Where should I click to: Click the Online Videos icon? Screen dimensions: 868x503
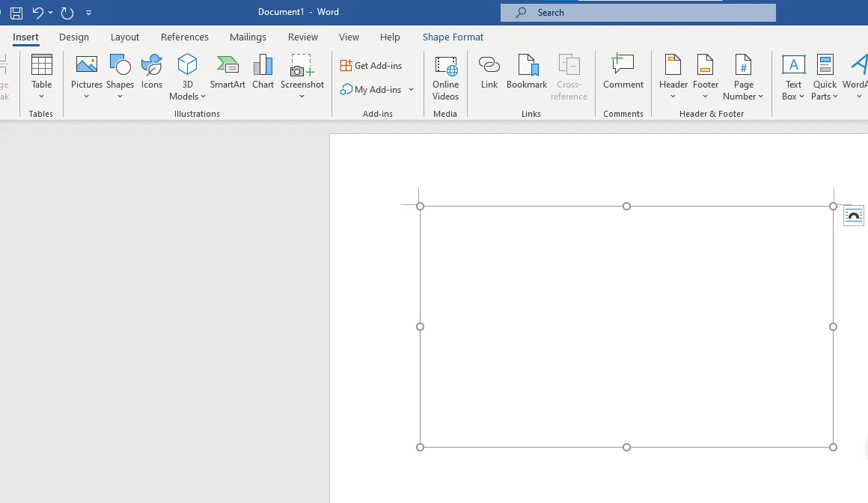pyautogui.click(x=445, y=76)
